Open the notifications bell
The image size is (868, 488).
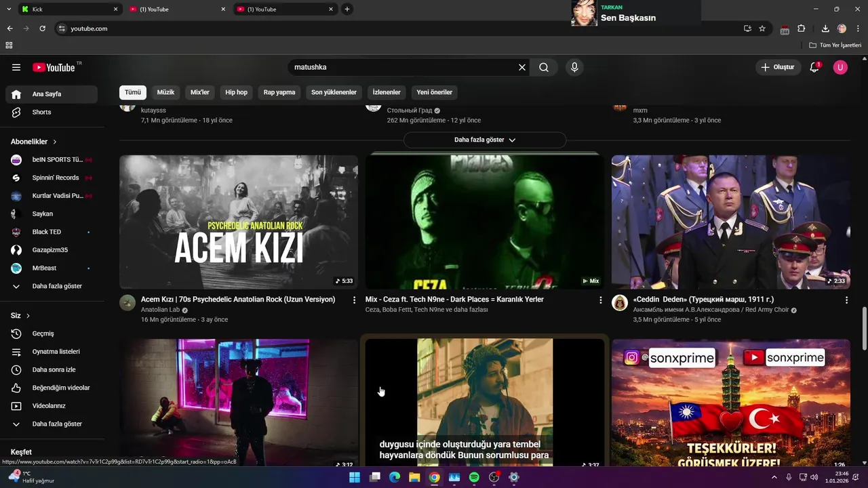click(814, 67)
